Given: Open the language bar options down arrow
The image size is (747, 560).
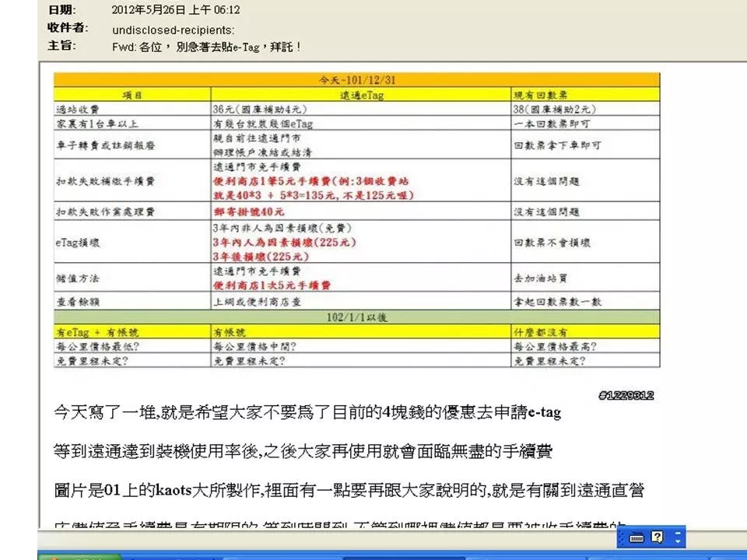Looking at the screenshot, I should click(x=678, y=541).
